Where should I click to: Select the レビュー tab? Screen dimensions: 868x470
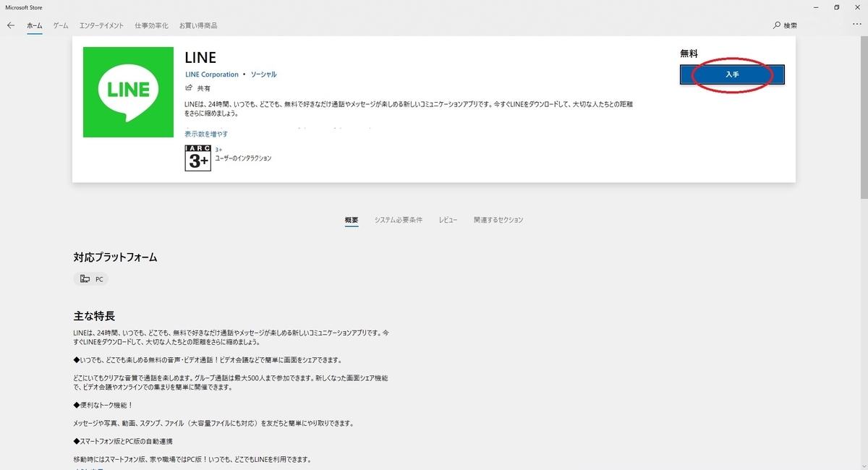448,220
